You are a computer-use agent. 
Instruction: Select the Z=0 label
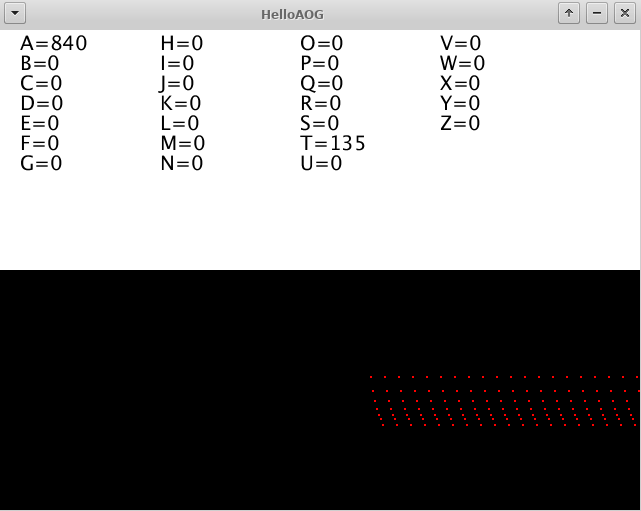[x=460, y=124]
